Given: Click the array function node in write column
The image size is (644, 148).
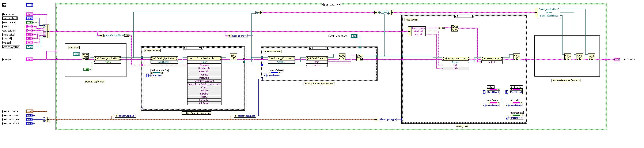Looking at the screenshot, I should coord(455,28).
